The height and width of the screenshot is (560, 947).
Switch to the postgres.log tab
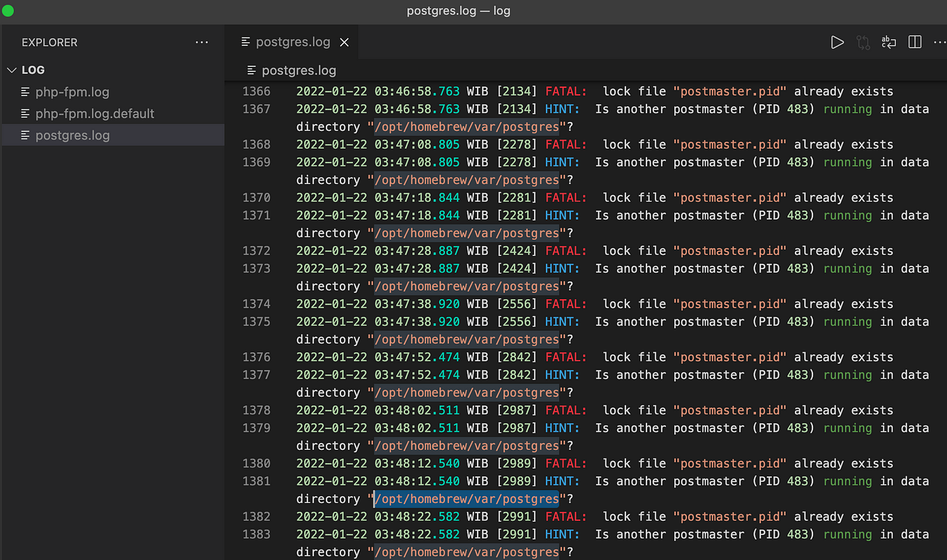(x=293, y=42)
